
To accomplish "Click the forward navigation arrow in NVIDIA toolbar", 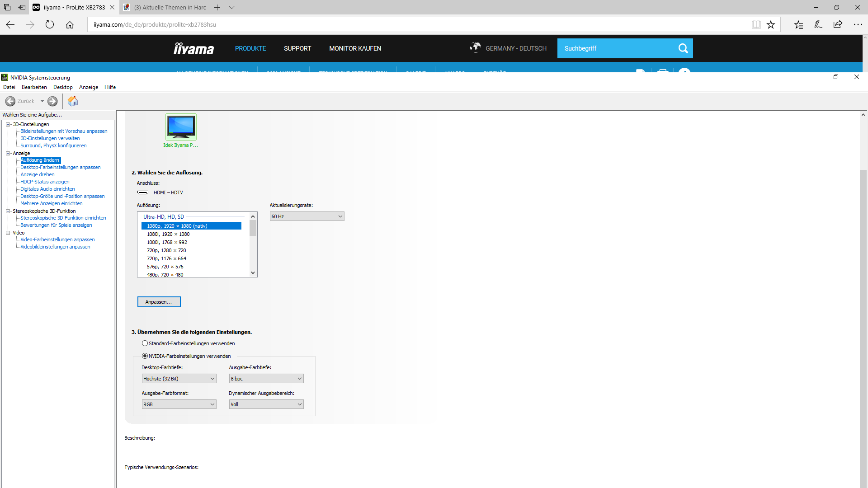I will tap(52, 101).
